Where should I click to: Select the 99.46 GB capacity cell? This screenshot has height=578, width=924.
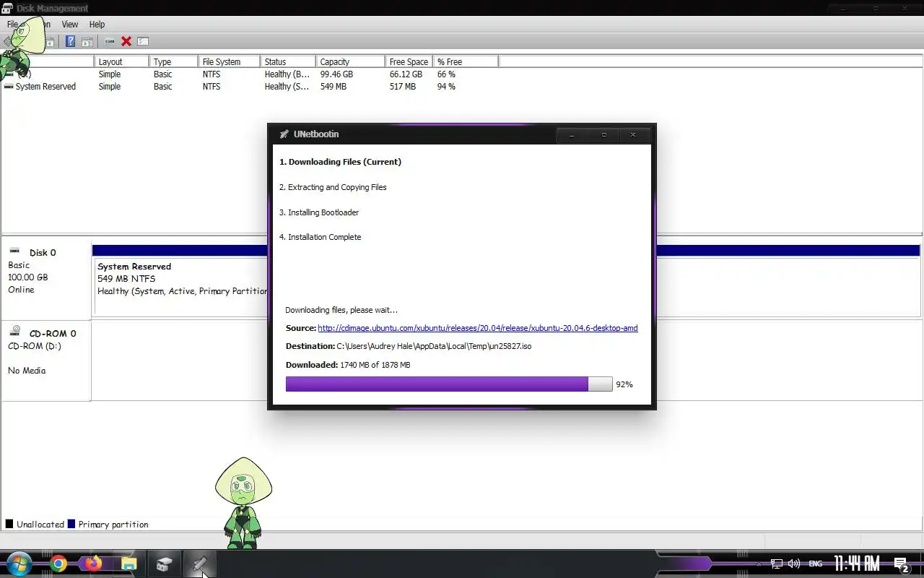point(336,74)
